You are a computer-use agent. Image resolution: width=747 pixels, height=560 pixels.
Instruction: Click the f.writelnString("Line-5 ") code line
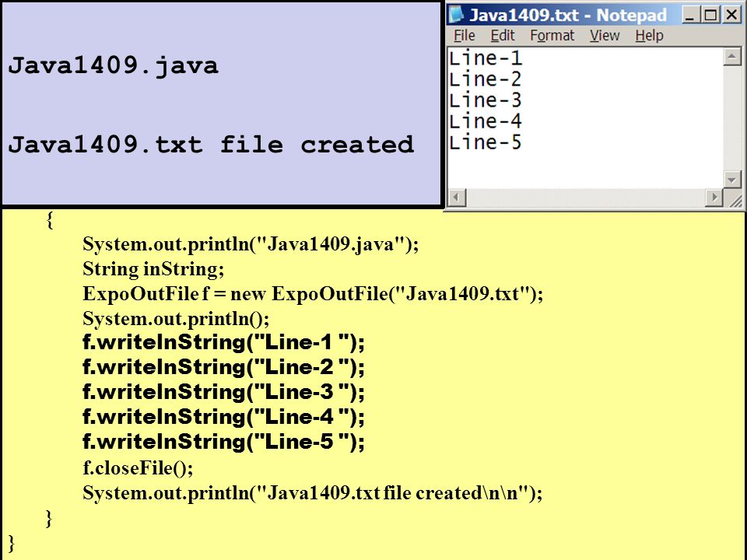223,442
